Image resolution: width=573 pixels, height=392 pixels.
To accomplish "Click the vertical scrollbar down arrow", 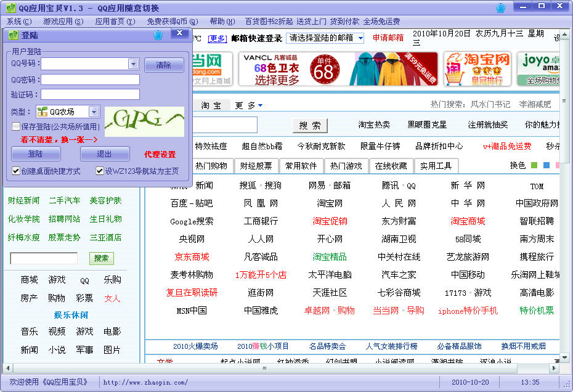I will [564, 357].
